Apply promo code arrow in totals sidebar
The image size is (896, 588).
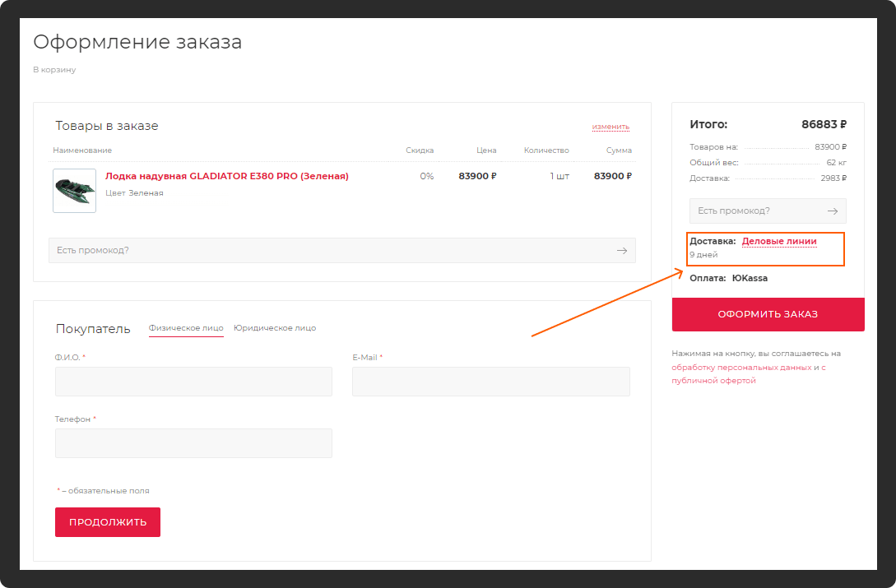(x=833, y=211)
